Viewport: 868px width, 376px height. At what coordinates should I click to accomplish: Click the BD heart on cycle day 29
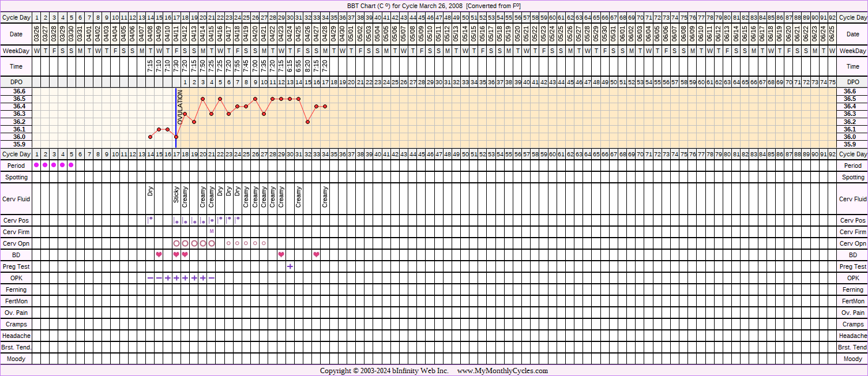tap(281, 255)
